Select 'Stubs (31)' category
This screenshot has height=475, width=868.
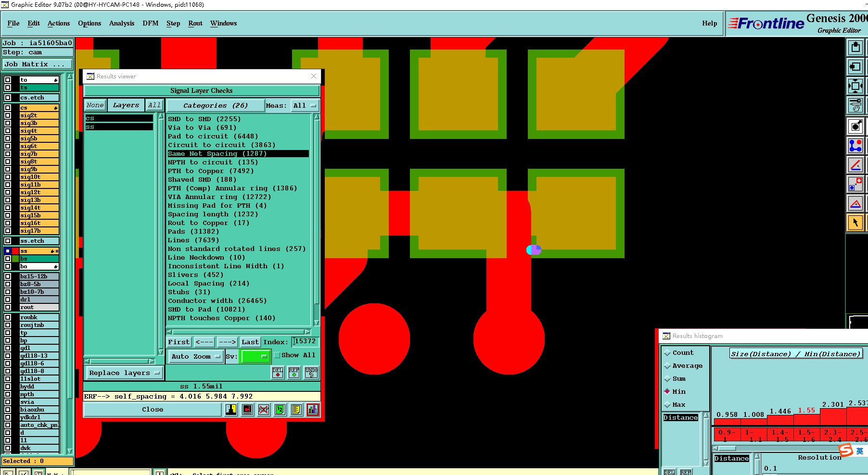[189, 292]
